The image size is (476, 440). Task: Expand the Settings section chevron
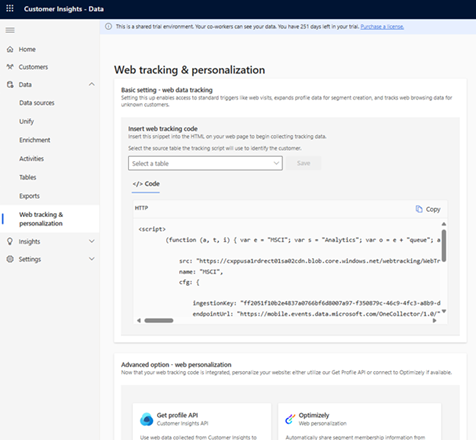pos(92,259)
